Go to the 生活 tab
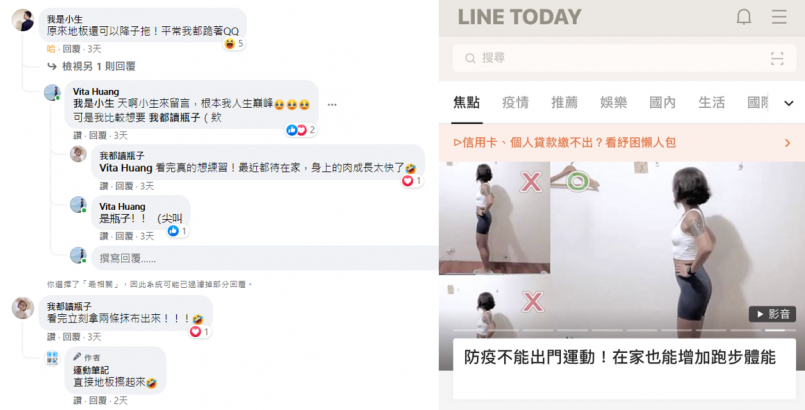This screenshot has width=805, height=410. tap(712, 103)
